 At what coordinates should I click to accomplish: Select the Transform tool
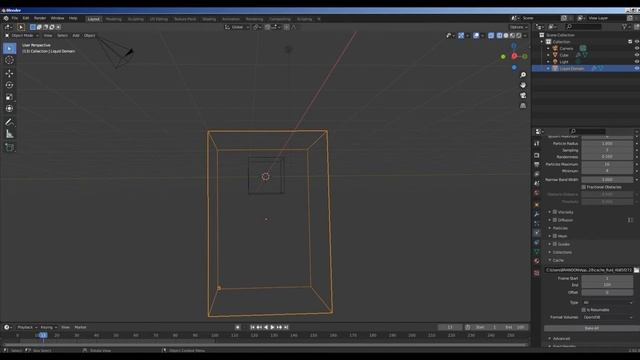pos(9,109)
